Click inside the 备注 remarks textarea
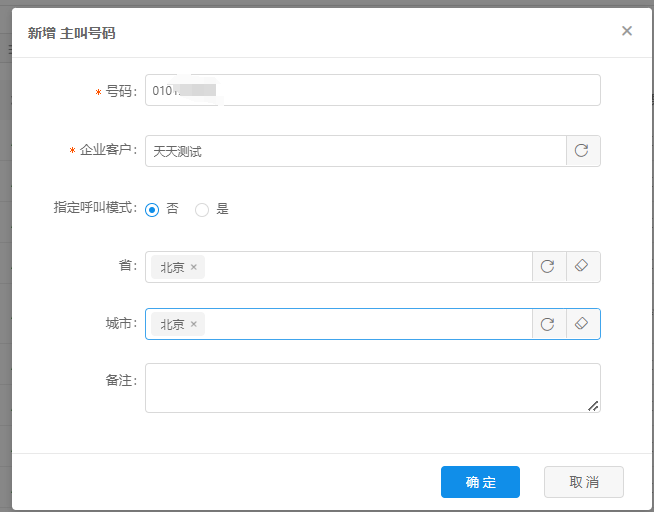This screenshot has width=654, height=512. point(370,387)
